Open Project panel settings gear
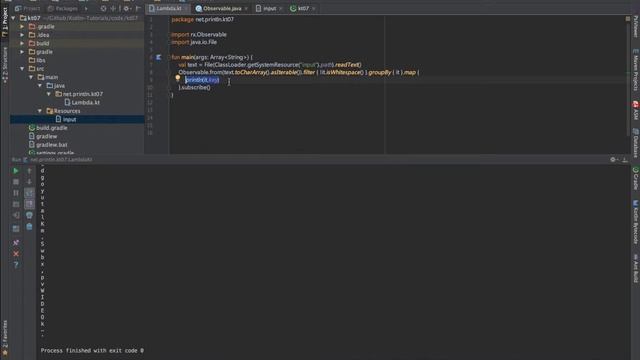Screen dimensions: 640x360 [127, 8]
